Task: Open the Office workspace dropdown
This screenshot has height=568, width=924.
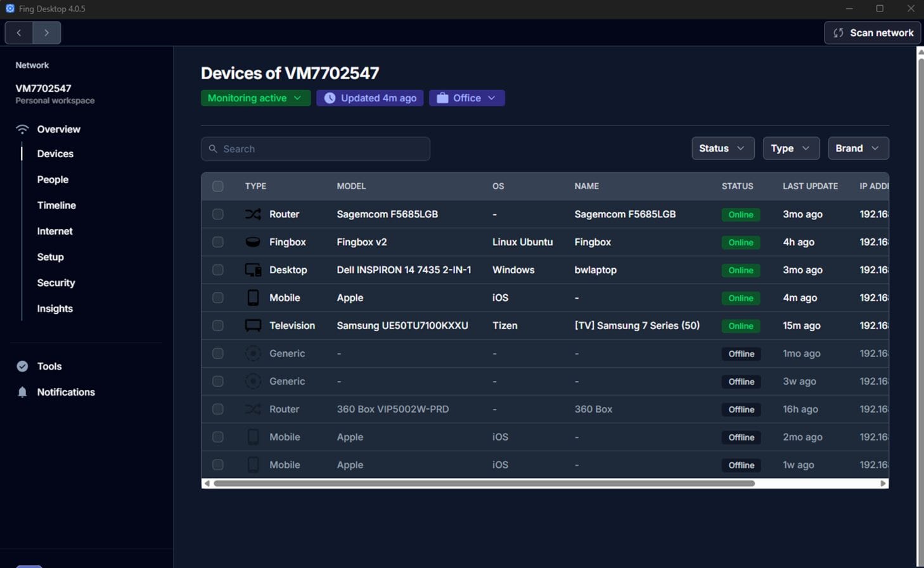Action: 466,98
